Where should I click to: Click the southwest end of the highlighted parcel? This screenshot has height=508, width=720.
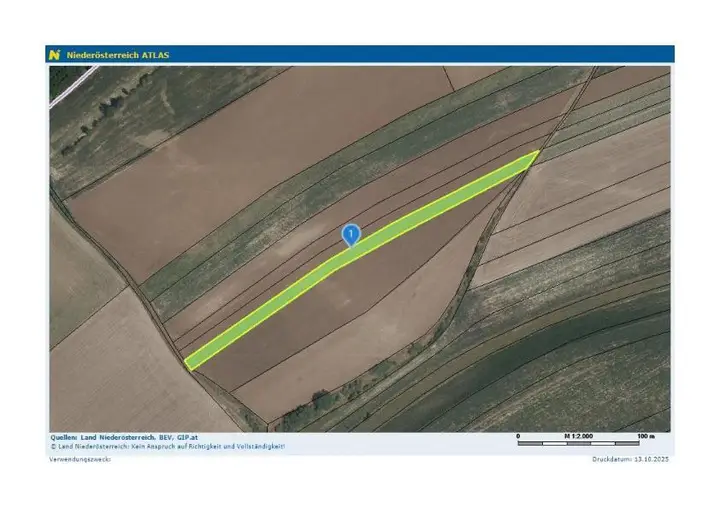pyautogui.click(x=191, y=363)
